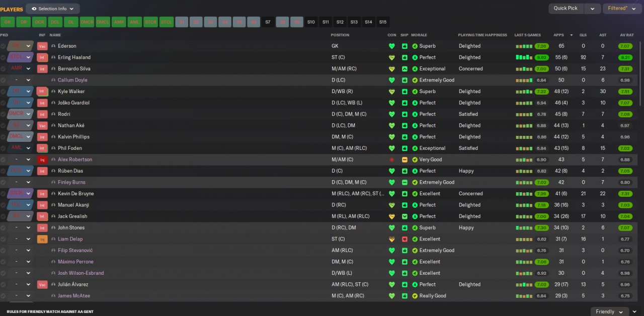
Task: Click the player icon beside Phil Foden
Action: click(x=53, y=148)
